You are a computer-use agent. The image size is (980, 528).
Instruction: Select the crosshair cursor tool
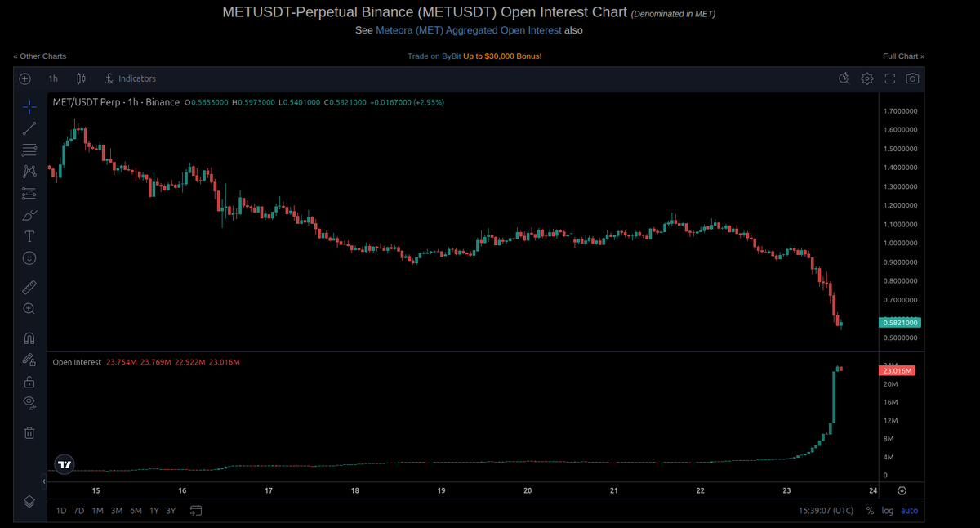click(x=29, y=107)
